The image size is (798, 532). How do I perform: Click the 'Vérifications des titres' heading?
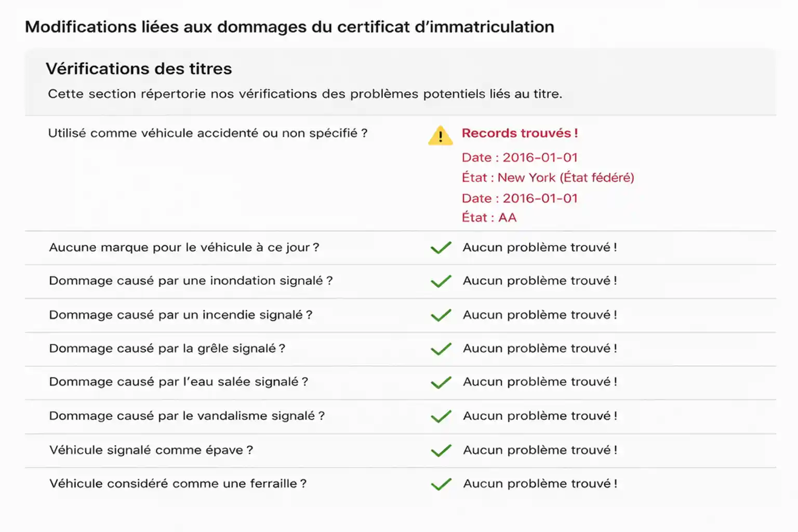coord(139,69)
